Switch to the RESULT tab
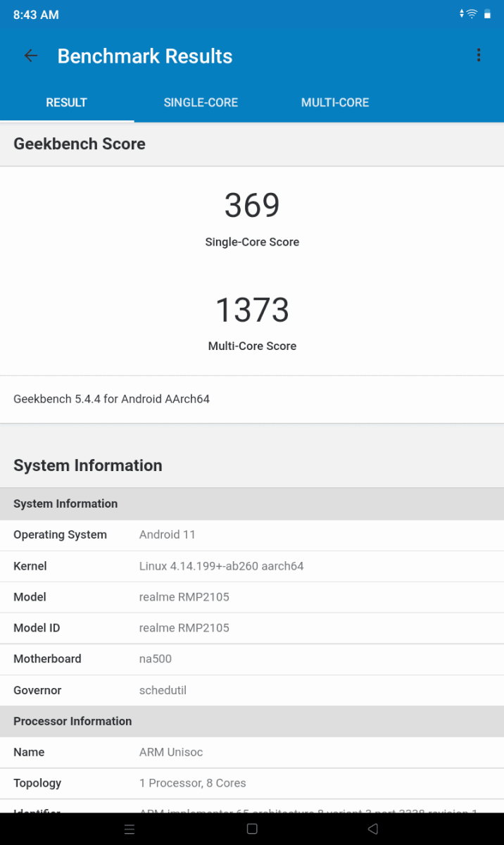 click(x=66, y=103)
